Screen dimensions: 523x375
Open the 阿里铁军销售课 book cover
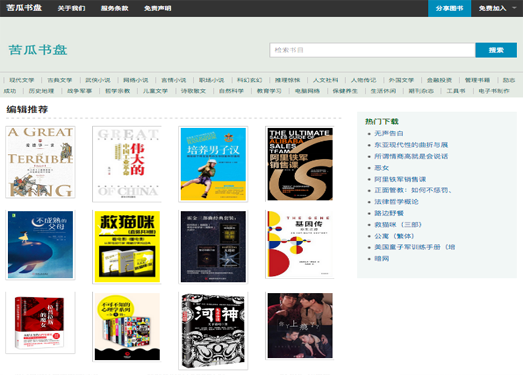click(x=300, y=164)
